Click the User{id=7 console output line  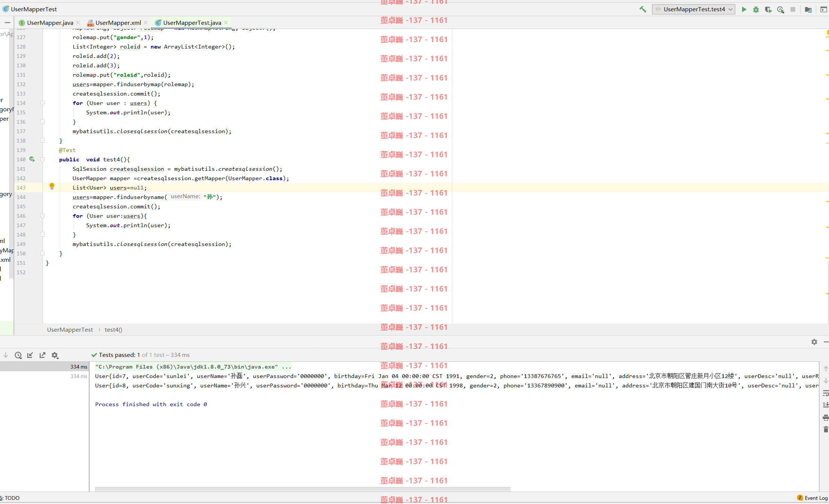tap(457, 376)
